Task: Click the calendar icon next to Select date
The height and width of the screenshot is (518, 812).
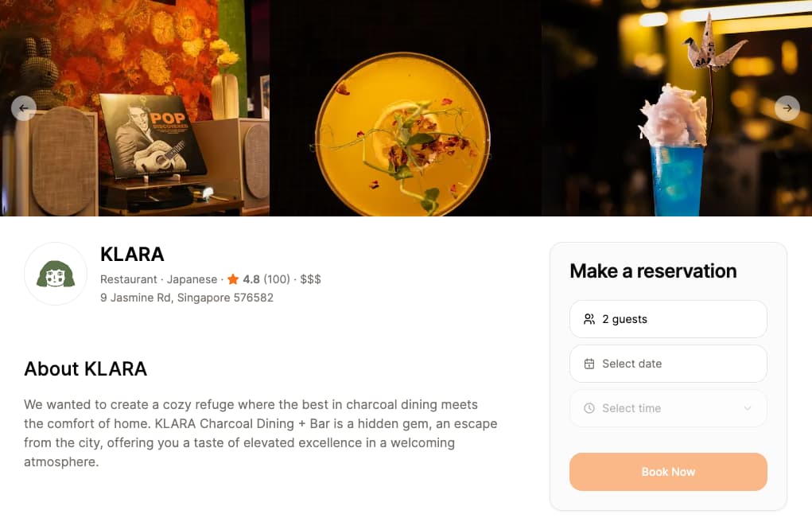Action: click(x=589, y=363)
